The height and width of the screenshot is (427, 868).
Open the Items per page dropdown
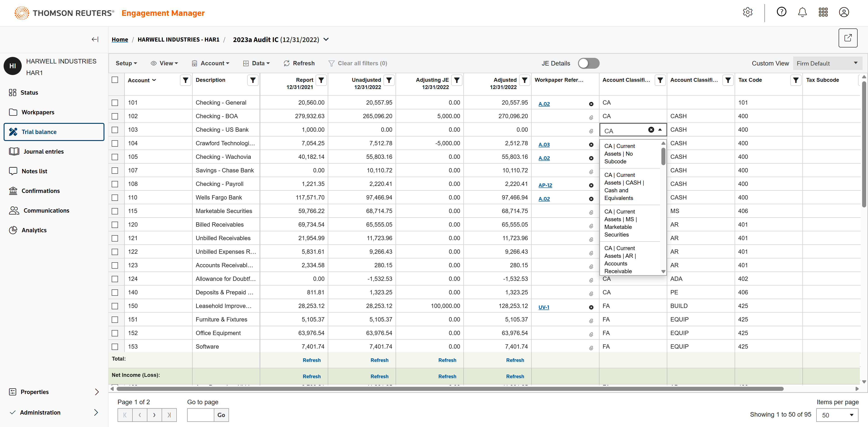coord(837,415)
